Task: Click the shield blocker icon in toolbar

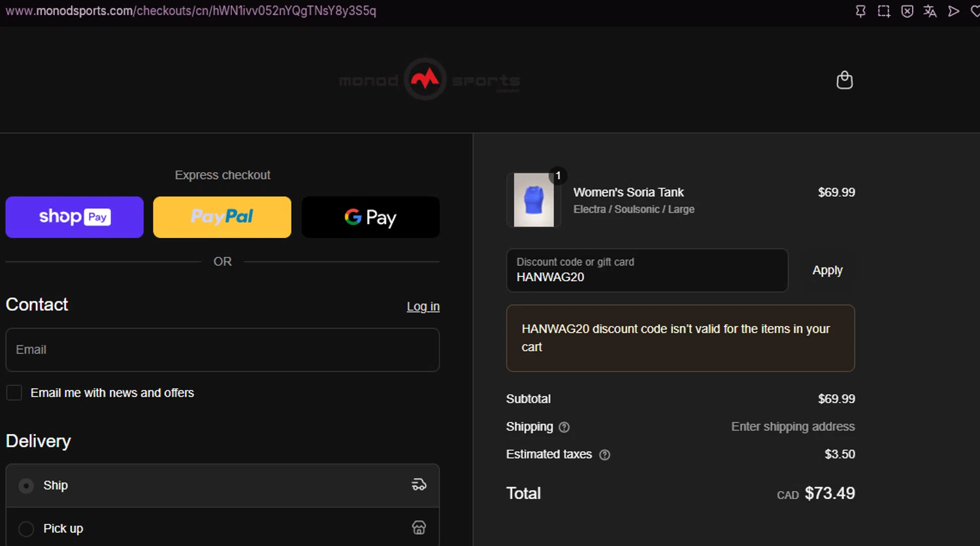Action: tap(907, 11)
